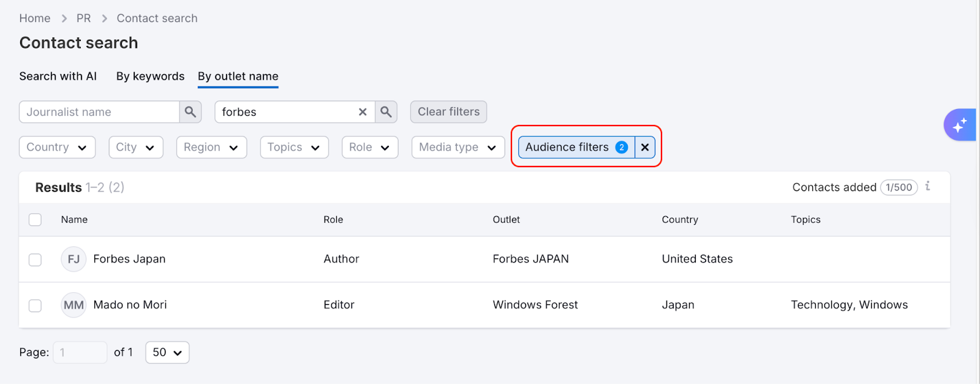Open the Country filter dropdown
980x384 pixels.
[58, 147]
